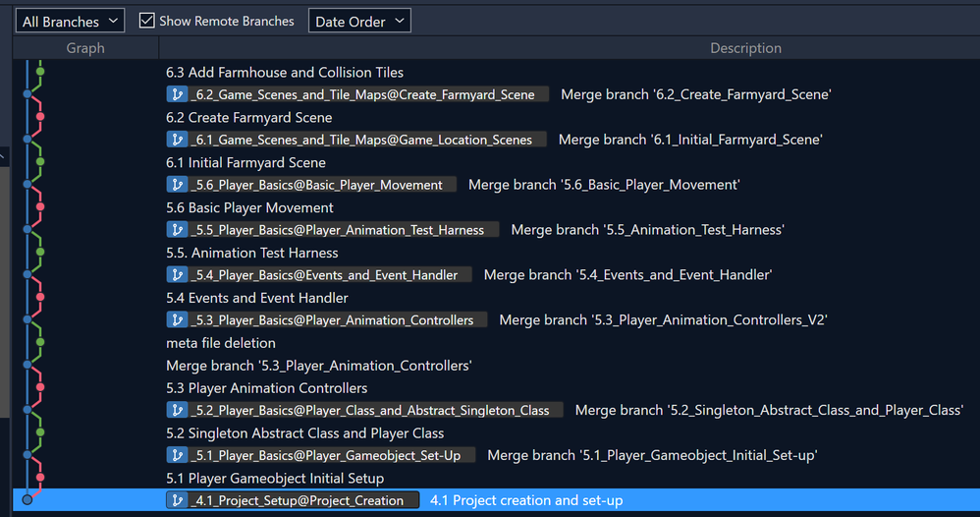Open the All Branches dropdown

point(70,21)
